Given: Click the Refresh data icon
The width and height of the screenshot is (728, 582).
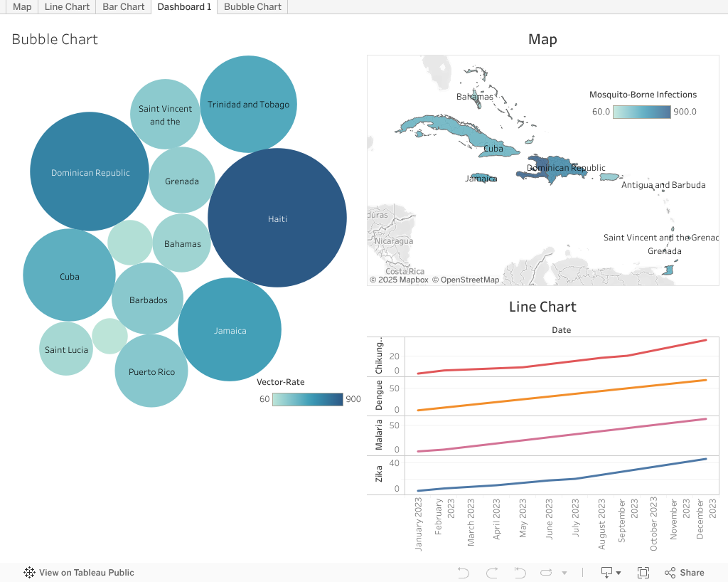Looking at the screenshot, I should (x=546, y=573).
